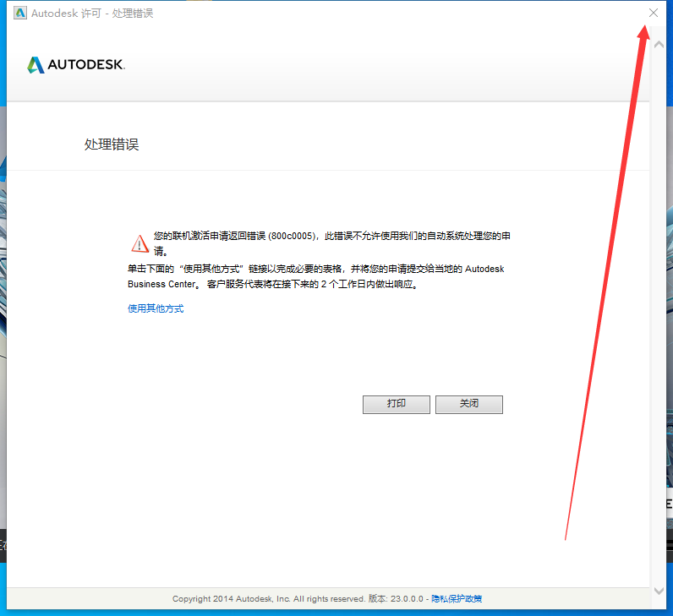
Task: Click the Autodesk logo in header
Action: pos(76,65)
